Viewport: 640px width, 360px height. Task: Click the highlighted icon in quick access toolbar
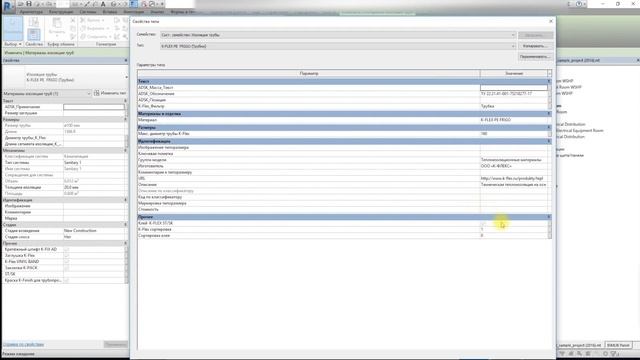133,4
